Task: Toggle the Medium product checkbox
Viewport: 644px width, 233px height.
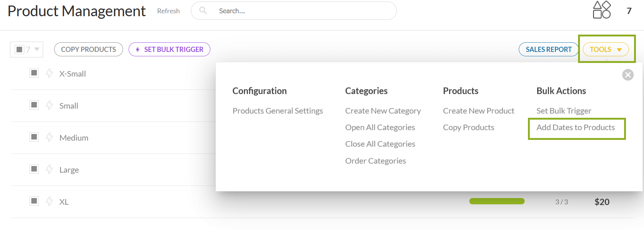Action: [x=34, y=137]
